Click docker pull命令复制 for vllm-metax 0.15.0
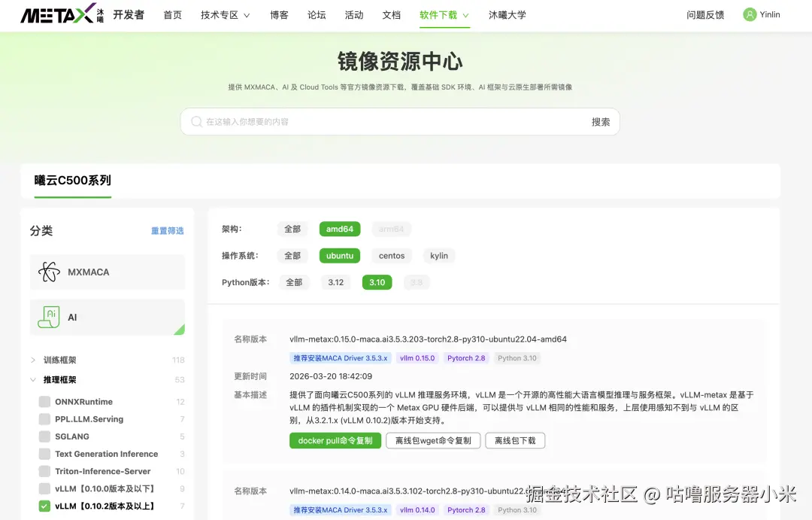 tap(335, 441)
